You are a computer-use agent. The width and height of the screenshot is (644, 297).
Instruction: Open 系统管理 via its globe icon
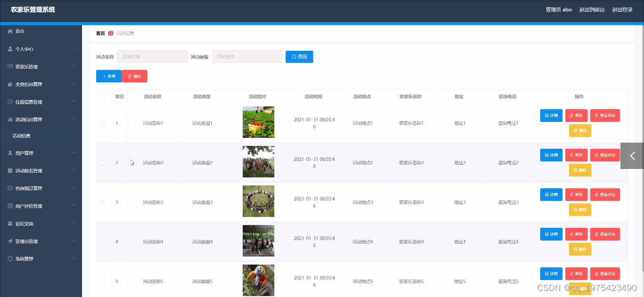10,258
